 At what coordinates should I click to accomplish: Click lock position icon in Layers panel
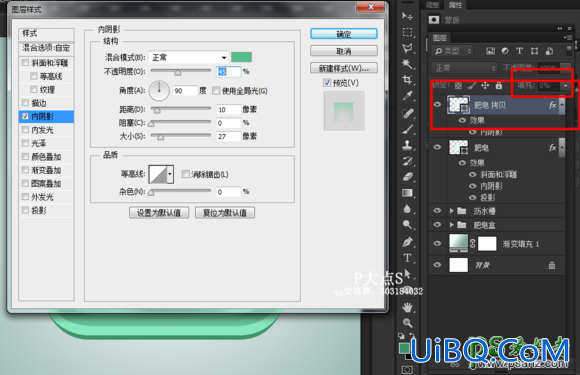tap(485, 86)
